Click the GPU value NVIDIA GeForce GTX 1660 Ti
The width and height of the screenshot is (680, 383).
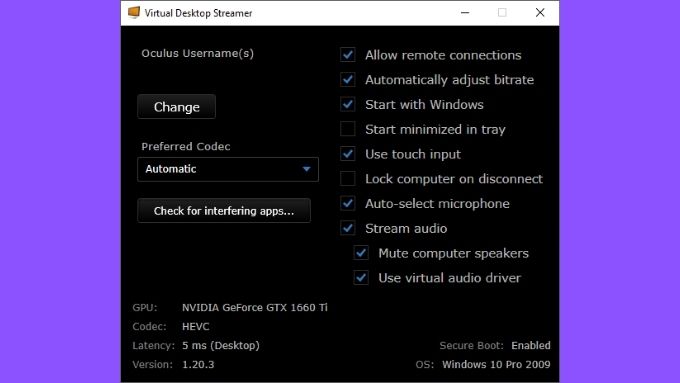point(255,308)
